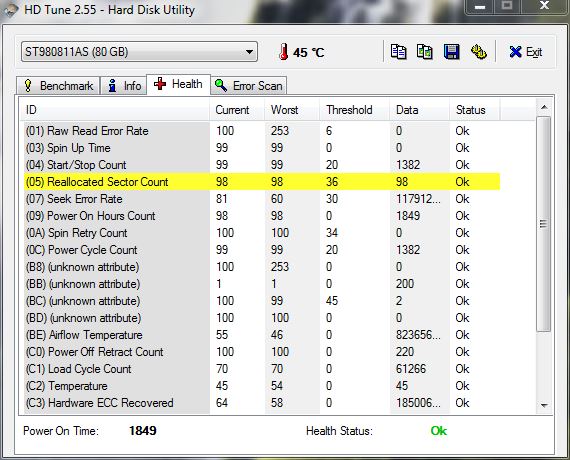Select the Raw Read Error Rate row
Screen dimensions: 570x460
262,131
